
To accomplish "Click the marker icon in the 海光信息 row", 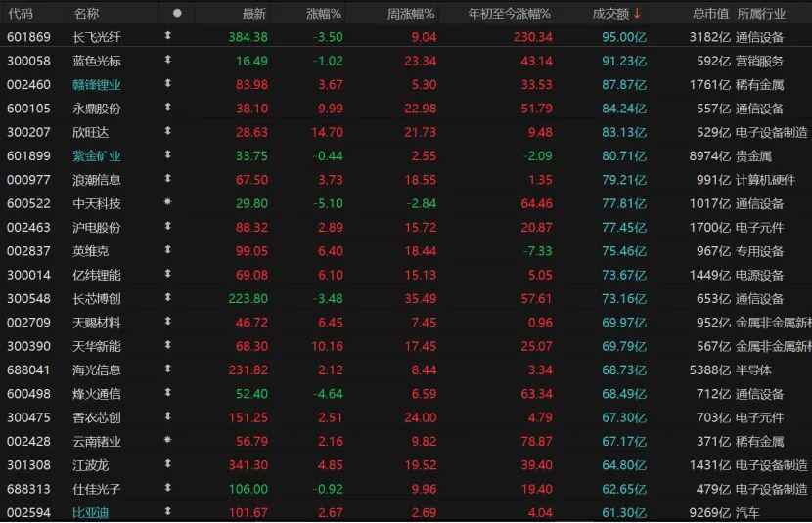I will [x=167, y=370].
